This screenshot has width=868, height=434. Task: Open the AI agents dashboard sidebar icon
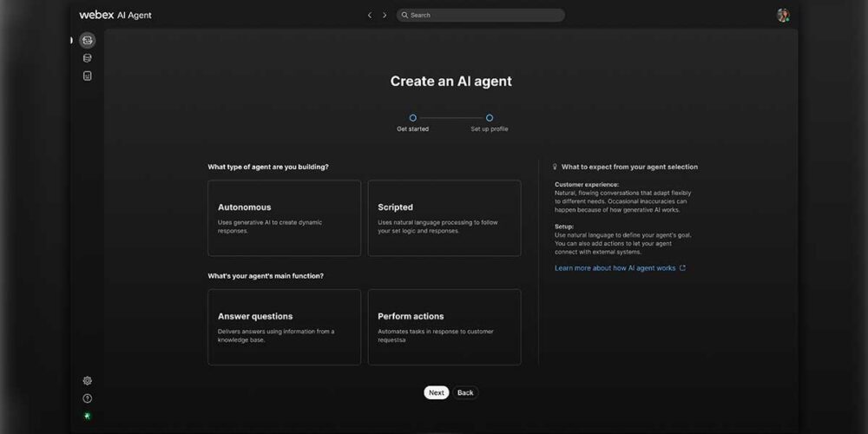point(87,40)
